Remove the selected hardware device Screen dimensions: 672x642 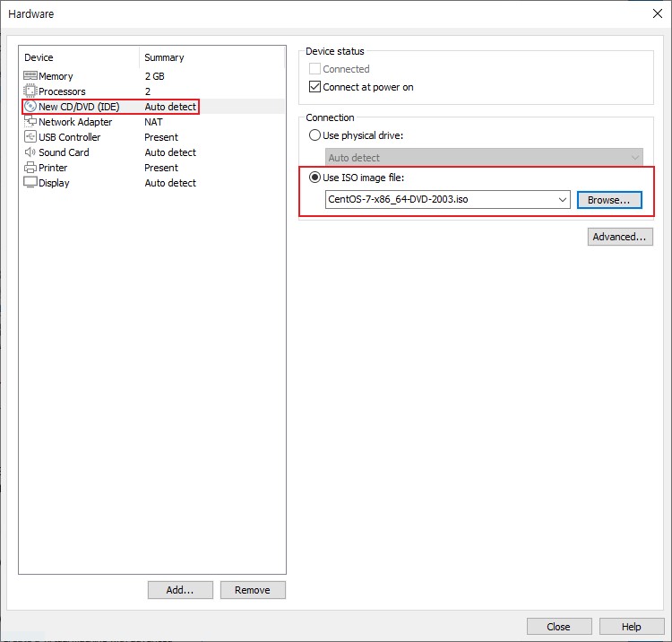[253, 590]
